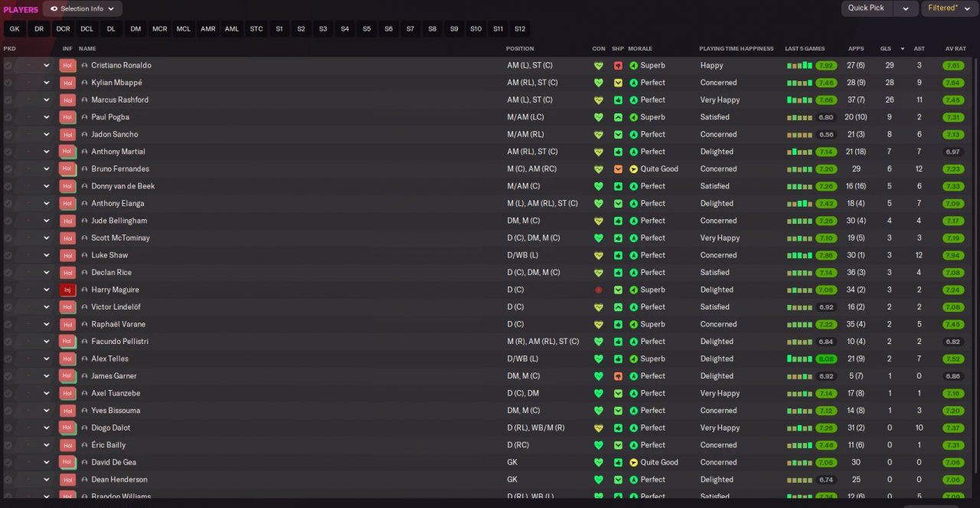Click Bruno Fernandes' orange sharpness icon
This screenshot has width=980, height=508.
tap(618, 169)
